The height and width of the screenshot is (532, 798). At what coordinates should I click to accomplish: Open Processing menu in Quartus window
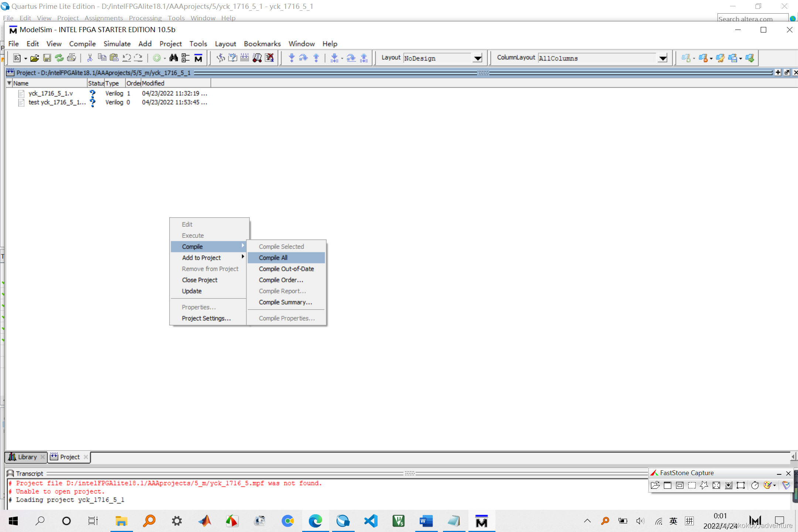(x=145, y=18)
